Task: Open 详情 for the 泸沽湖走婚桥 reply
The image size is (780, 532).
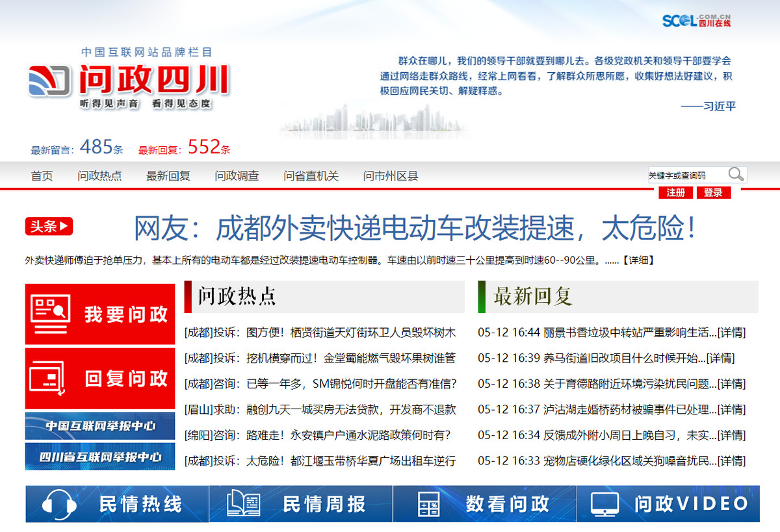Action: (x=731, y=410)
